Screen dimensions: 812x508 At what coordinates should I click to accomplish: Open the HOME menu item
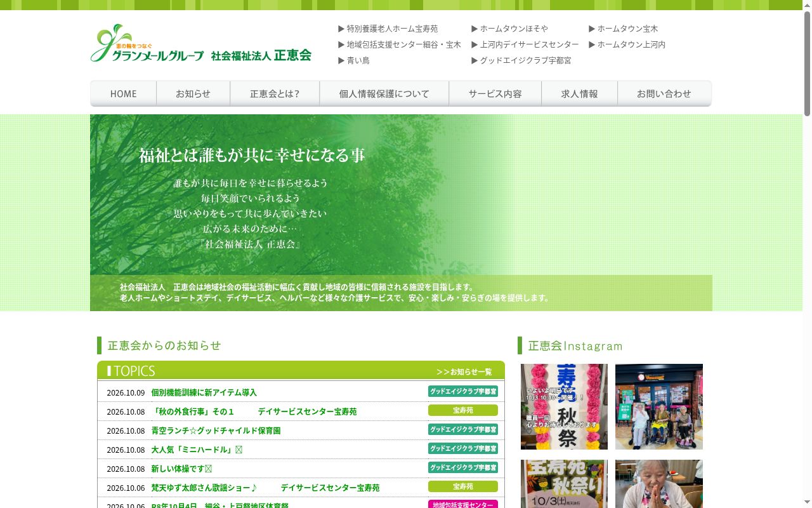123,93
